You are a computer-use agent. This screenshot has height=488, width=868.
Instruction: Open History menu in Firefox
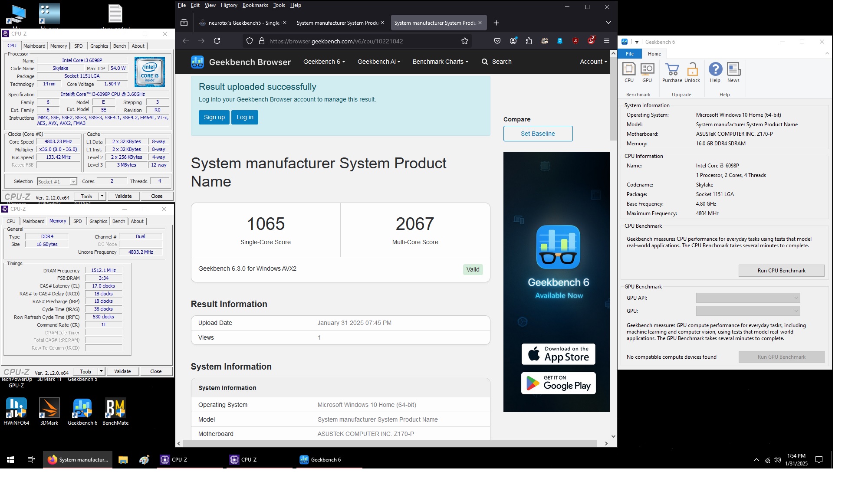click(229, 5)
